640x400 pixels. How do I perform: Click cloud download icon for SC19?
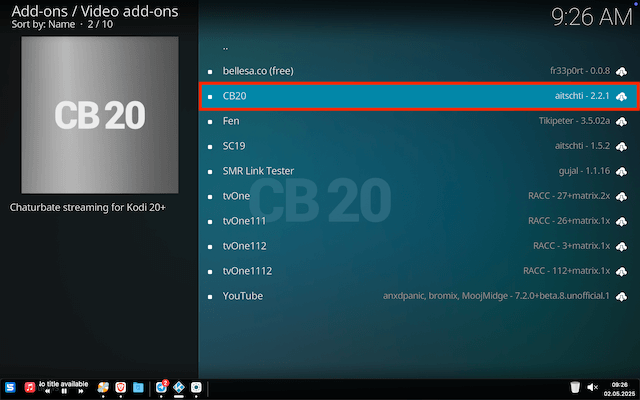(x=621, y=147)
